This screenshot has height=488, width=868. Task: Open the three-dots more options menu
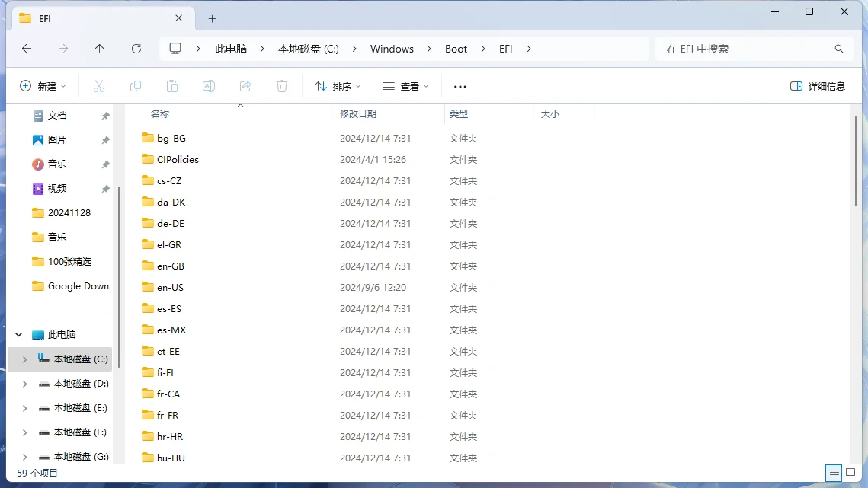[x=460, y=86]
